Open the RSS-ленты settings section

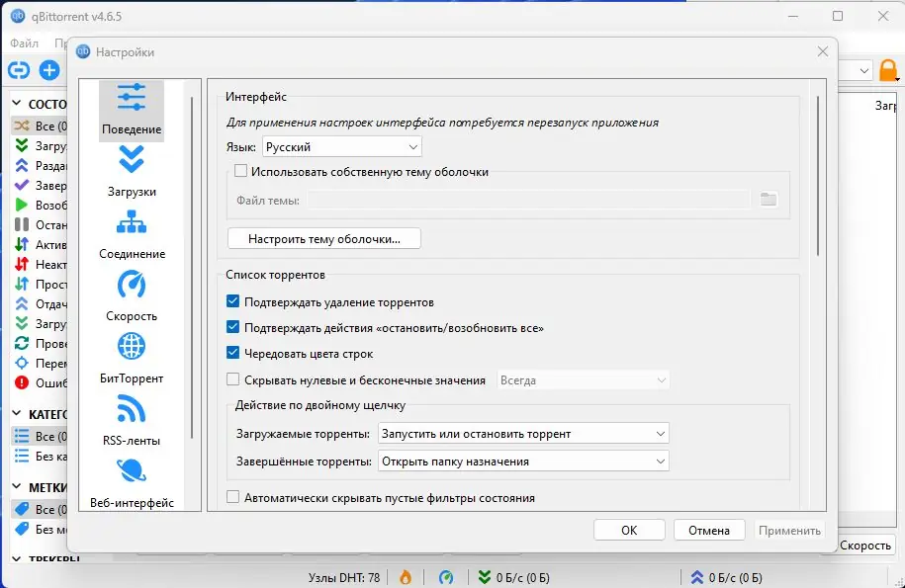click(x=132, y=421)
